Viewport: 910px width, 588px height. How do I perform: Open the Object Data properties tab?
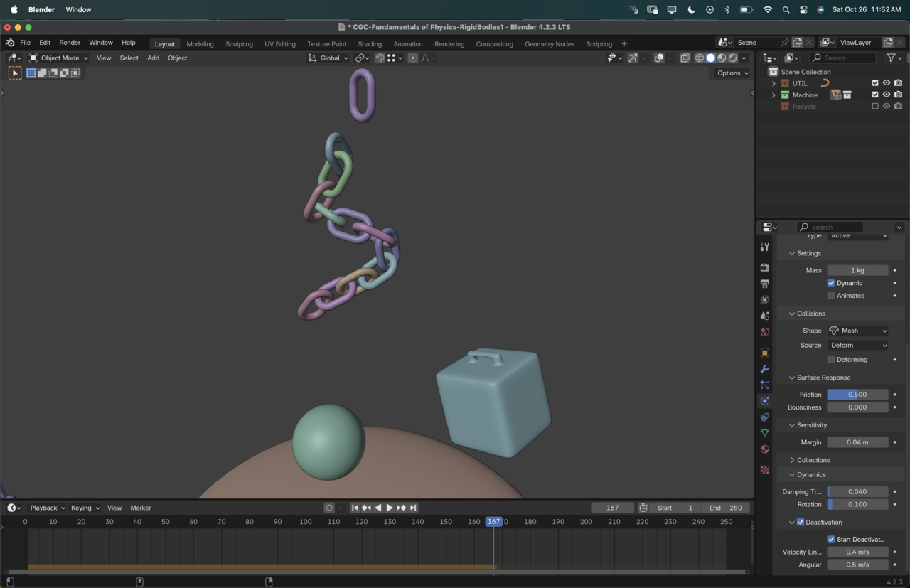coord(765,433)
